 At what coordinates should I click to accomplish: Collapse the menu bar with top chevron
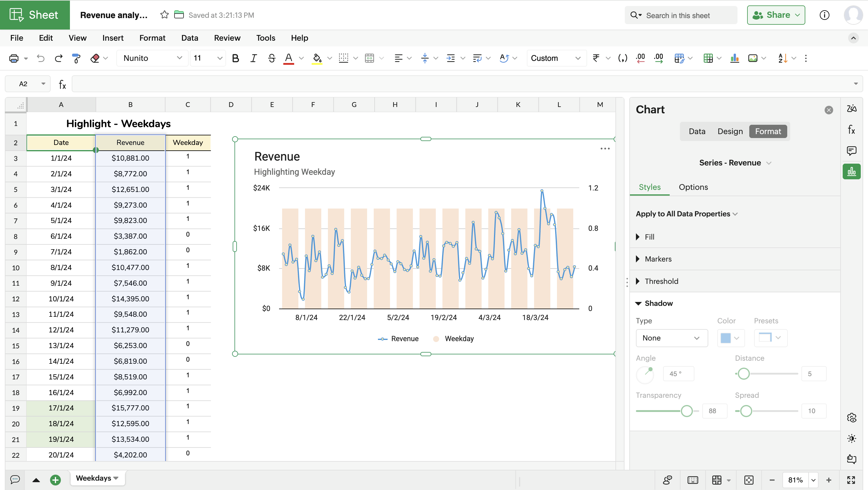853,38
